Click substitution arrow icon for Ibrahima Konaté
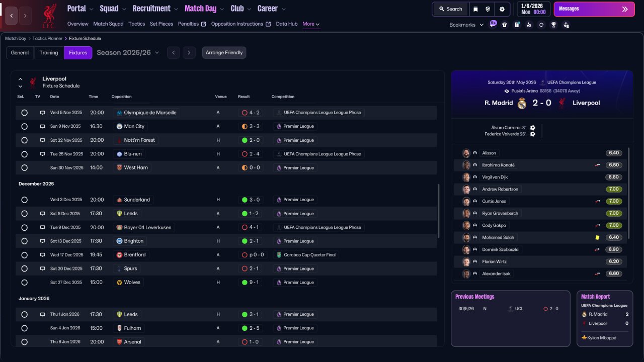 pos(598,165)
